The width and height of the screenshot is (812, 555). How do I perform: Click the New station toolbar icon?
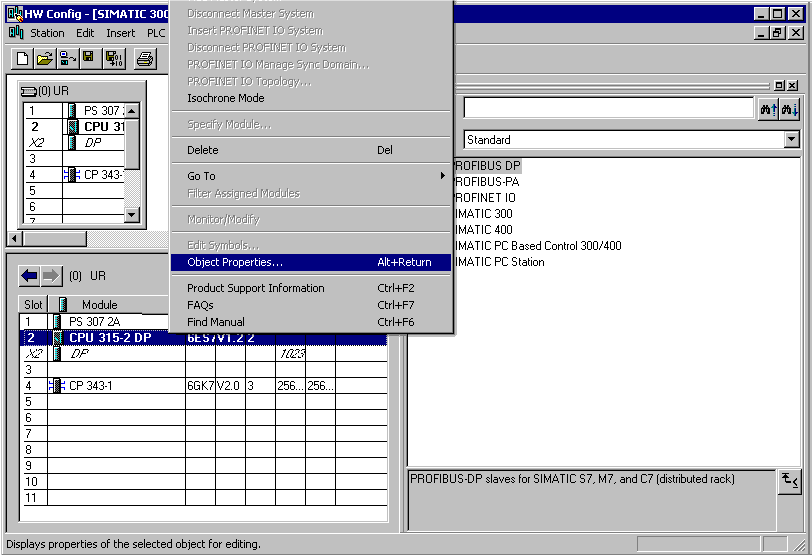coord(22,59)
